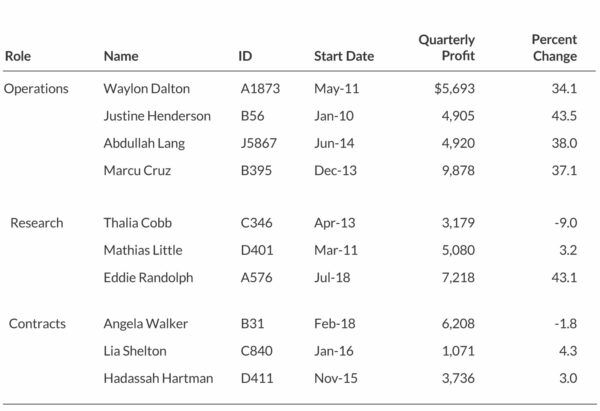
Task: Click Thalia Cobb's profit value 3,179
Action: click(456, 223)
